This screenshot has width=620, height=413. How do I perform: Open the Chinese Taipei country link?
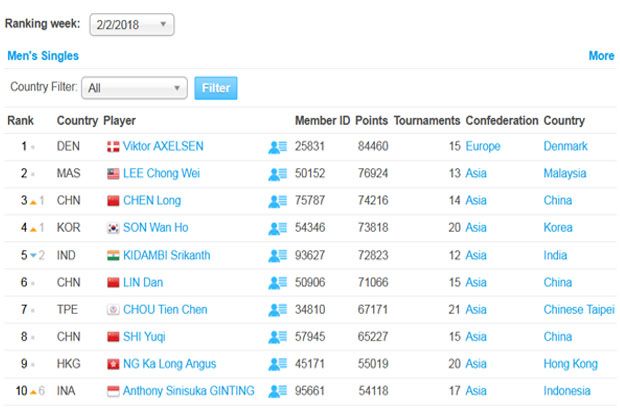pos(579,309)
